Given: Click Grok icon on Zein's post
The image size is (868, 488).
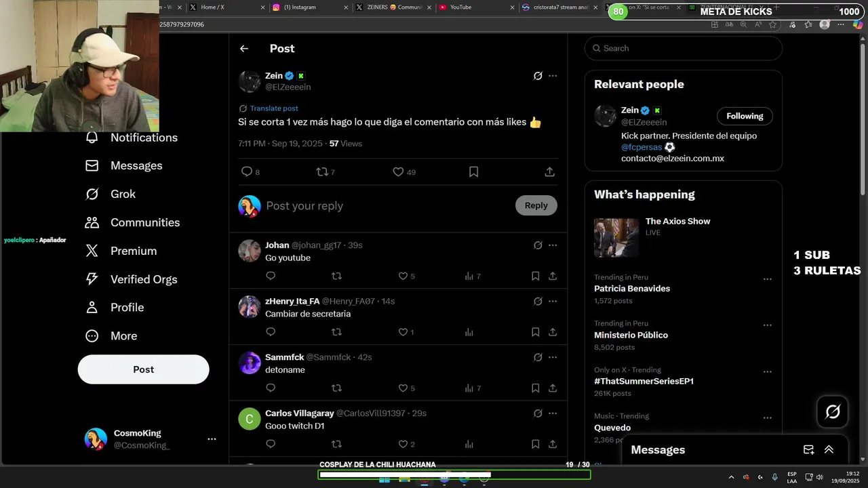Looking at the screenshot, I should tap(538, 76).
